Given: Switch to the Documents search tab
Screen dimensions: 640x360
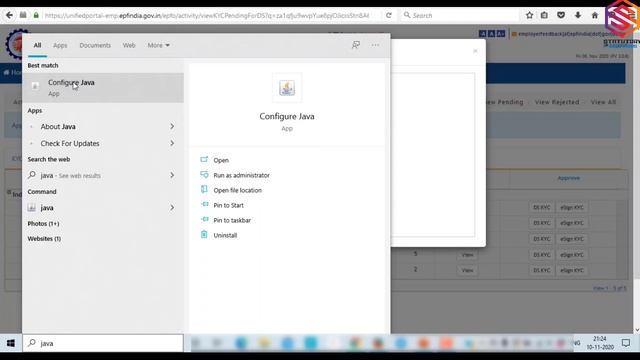Looking at the screenshot, I should (95, 45).
